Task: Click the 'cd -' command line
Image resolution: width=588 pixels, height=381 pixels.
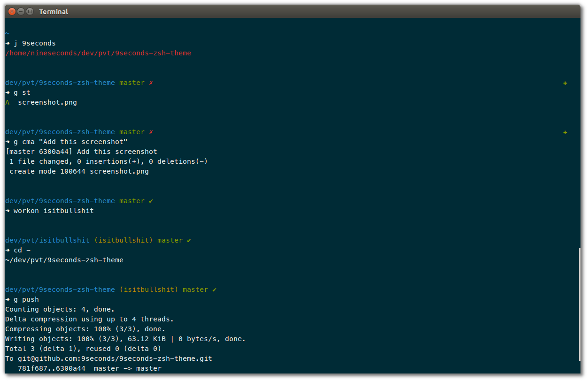Action: coord(18,250)
